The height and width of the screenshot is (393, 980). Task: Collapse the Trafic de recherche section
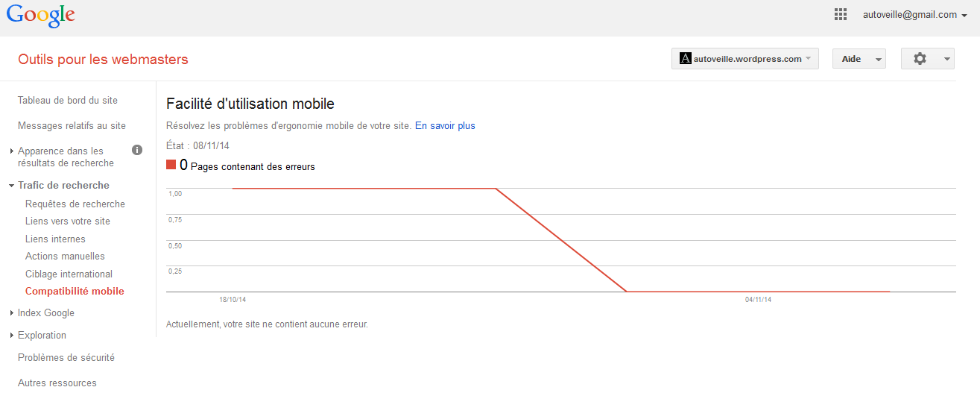pyautogui.click(x=63, y=186)
